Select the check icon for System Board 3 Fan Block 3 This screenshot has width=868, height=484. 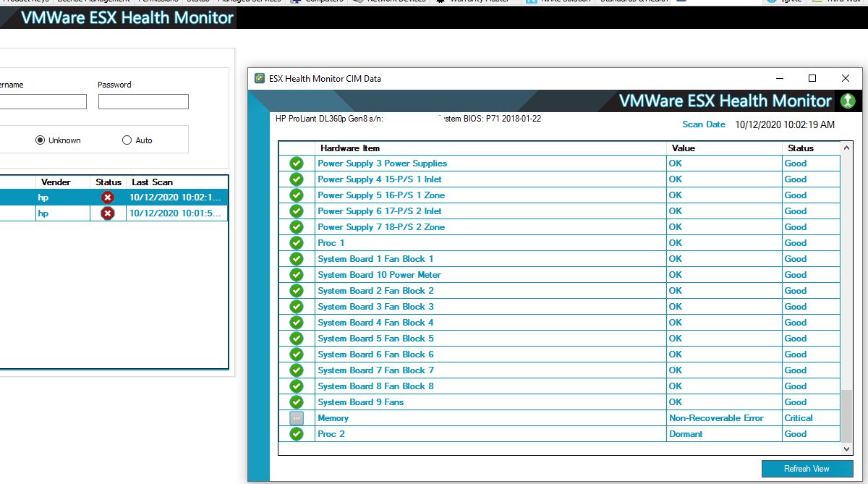[x=297, y=307]
